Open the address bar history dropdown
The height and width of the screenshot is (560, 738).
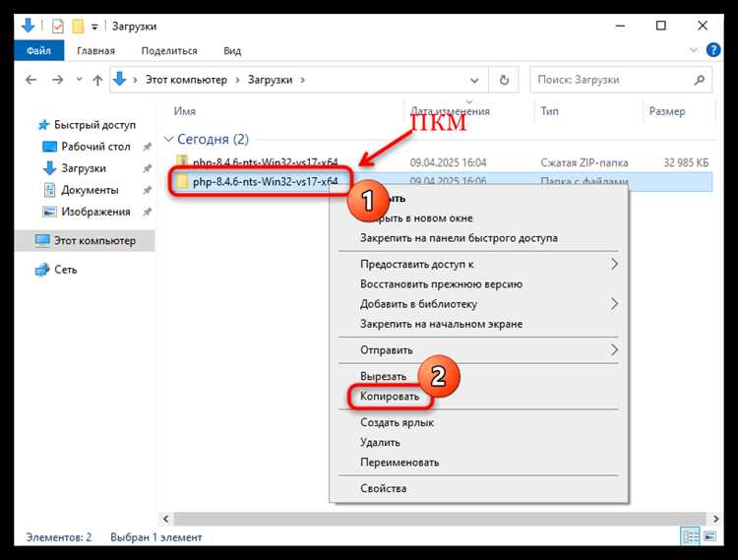474,81
